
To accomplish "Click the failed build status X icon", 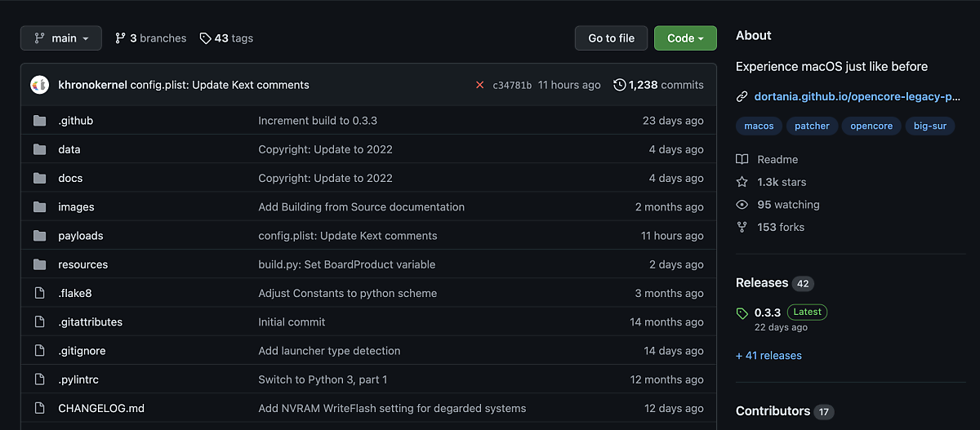I will (x=479, y=85).
